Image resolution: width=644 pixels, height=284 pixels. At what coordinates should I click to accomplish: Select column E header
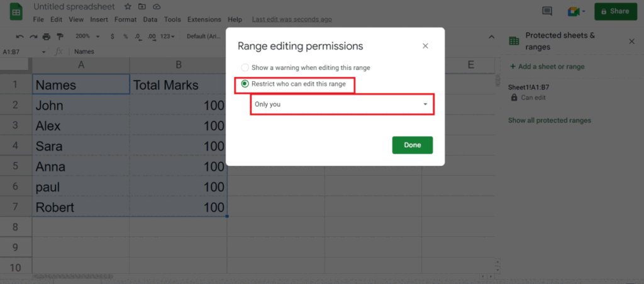(470, 65)
